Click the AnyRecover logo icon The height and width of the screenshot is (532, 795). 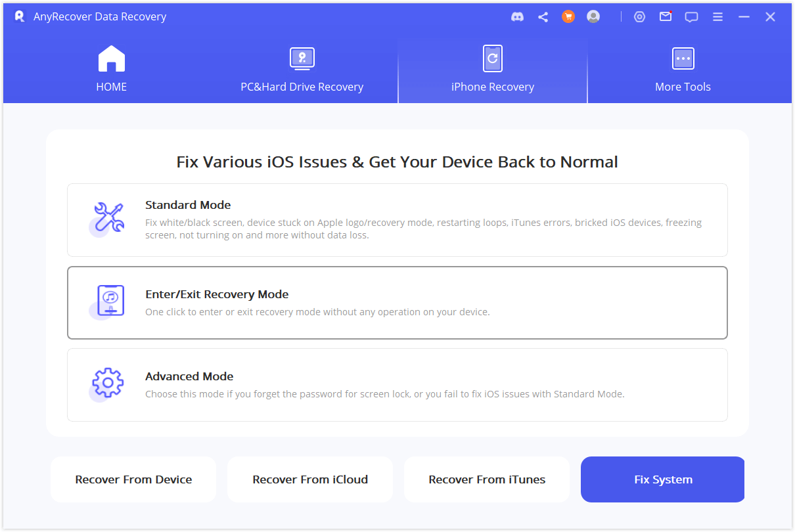[19, 16]
